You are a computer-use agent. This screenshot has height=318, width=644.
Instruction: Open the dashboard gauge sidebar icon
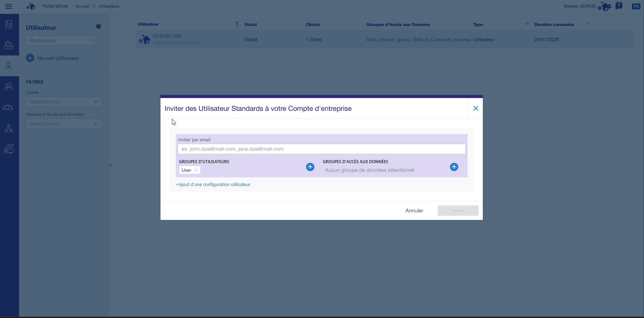[8, 107]
